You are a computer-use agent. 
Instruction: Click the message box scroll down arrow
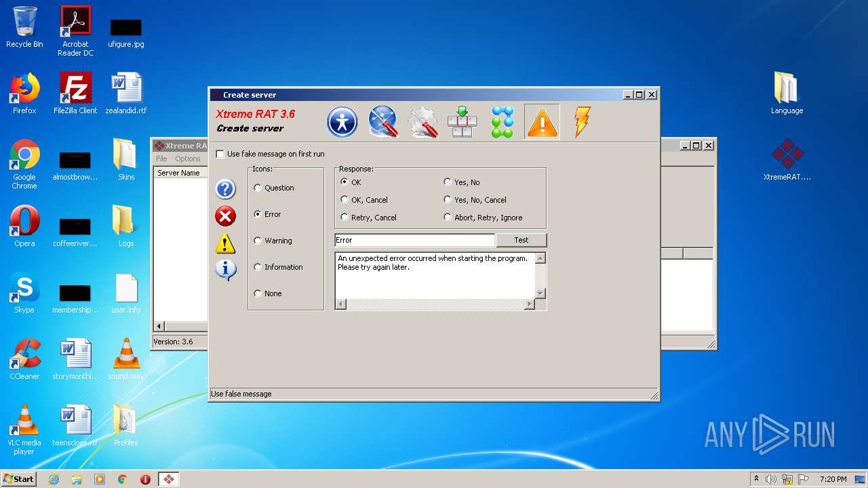click(540, 293)
